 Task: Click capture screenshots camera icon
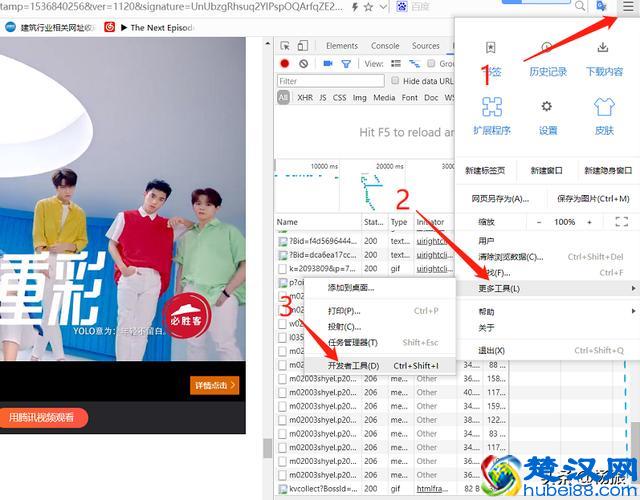[x=328, y=63]
